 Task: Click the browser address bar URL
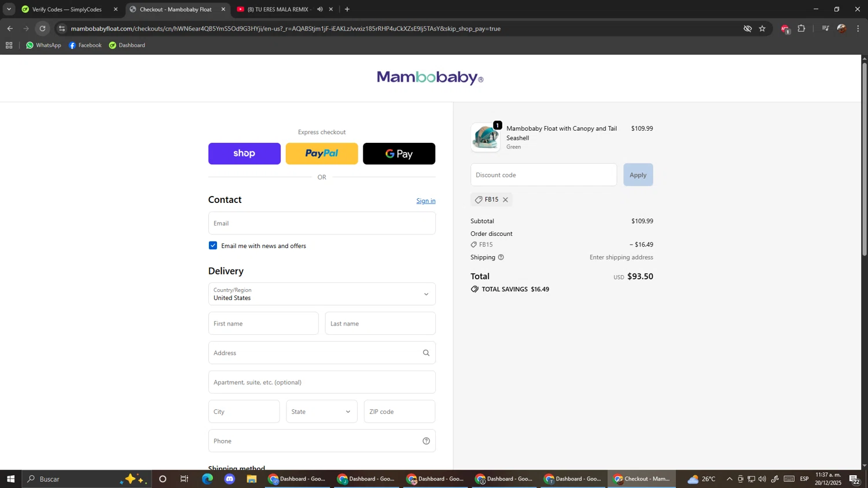point(285,28)
